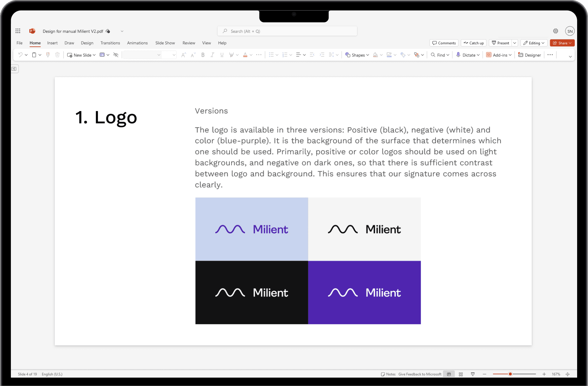The image size is (588, 386).
Task: Click the zoom slider handle
Action: click(510, 374)
